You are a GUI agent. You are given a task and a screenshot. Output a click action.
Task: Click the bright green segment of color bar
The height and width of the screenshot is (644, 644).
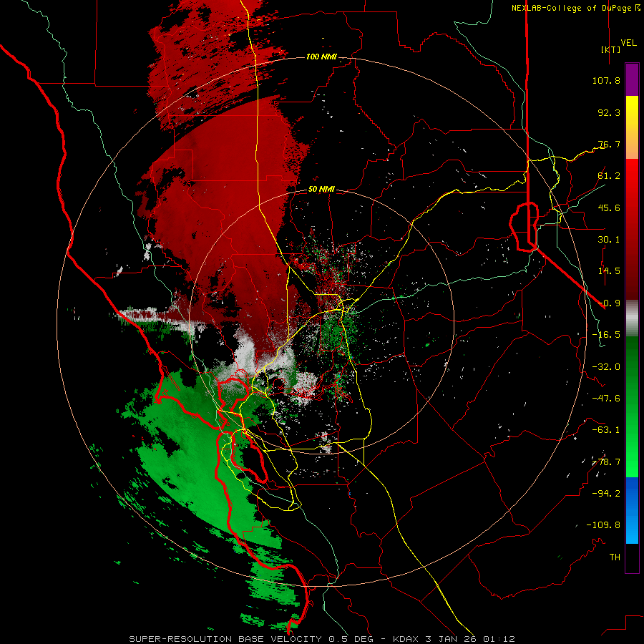632,406
